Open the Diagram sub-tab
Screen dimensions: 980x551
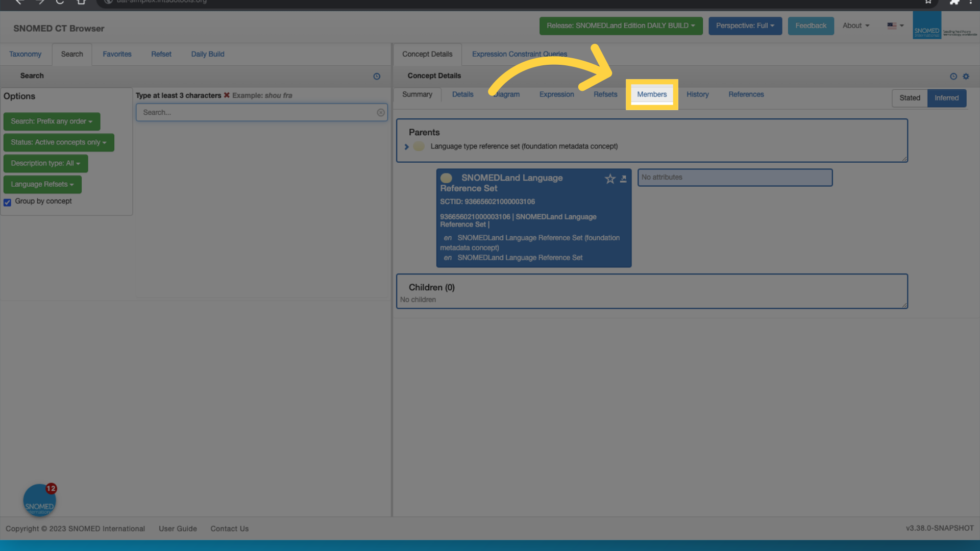click(x=506, y=94)
